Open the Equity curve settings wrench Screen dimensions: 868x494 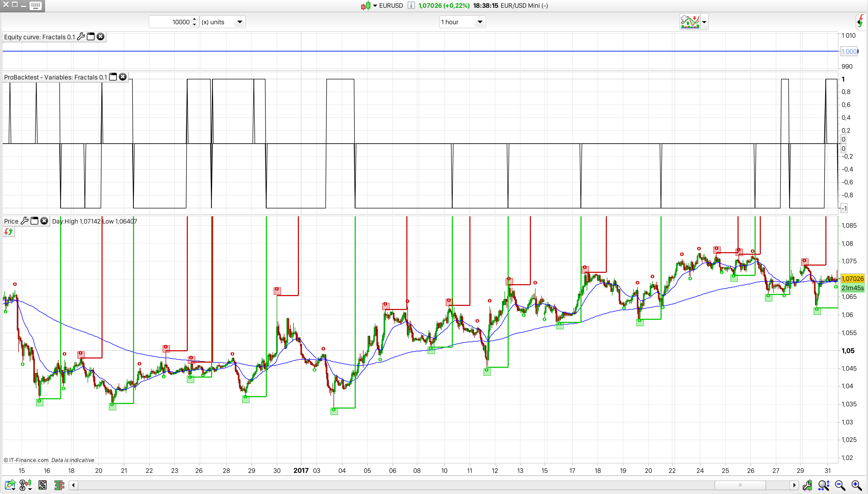(x=81, y=37)
